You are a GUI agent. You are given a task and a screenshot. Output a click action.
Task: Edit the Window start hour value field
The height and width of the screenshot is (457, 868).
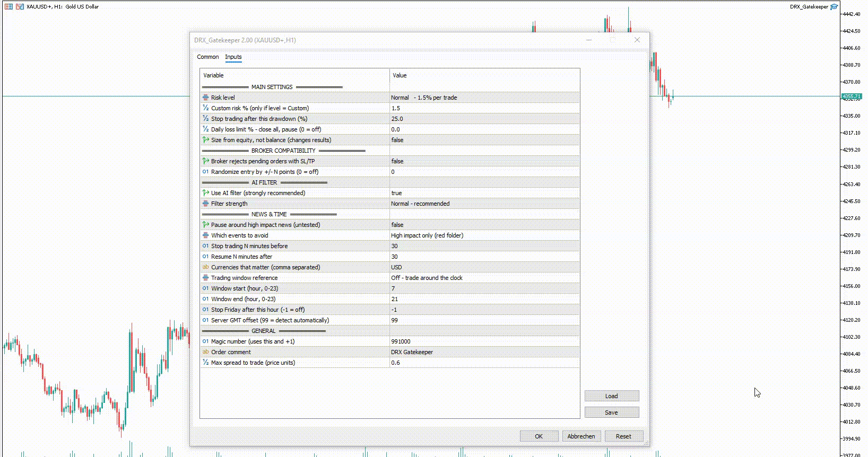tap(484, 288)
